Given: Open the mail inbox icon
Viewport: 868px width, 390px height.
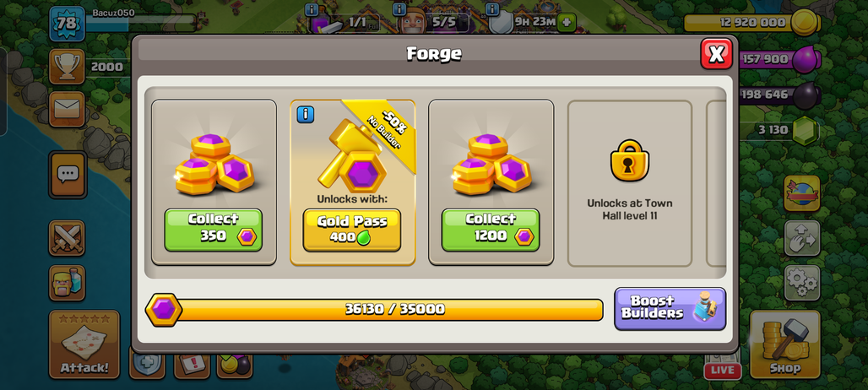Looking at the screenshot, I should click(x=67, y=109).
